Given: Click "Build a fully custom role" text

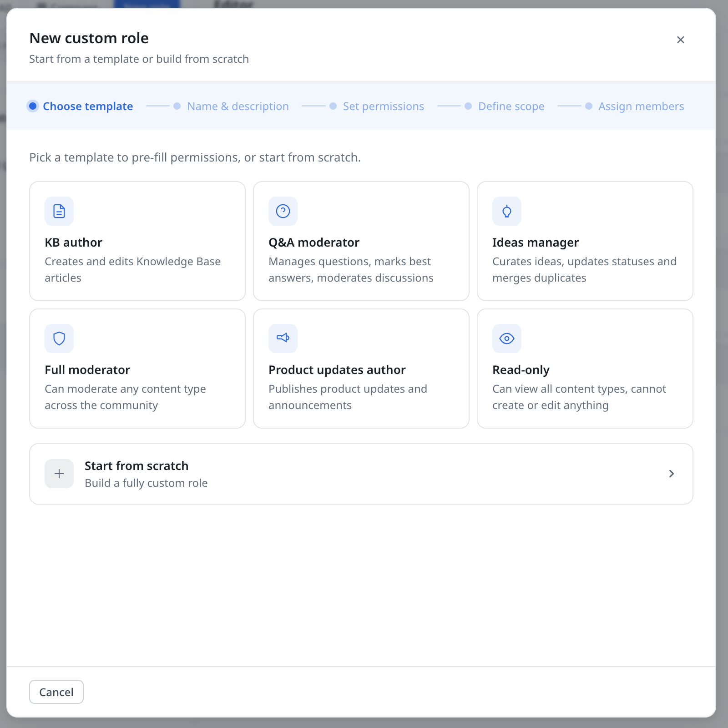Looking at the screenshot, I should 146,483.
